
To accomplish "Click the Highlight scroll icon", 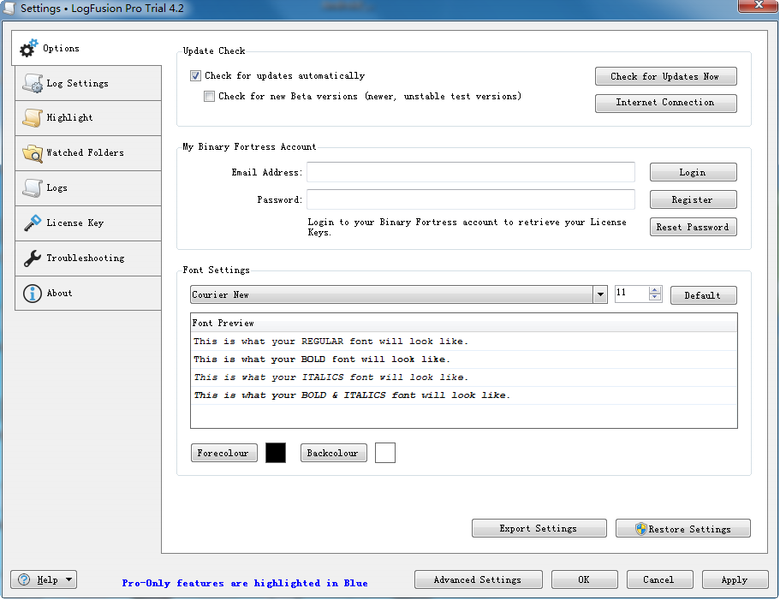I will [x=31, y=118].
